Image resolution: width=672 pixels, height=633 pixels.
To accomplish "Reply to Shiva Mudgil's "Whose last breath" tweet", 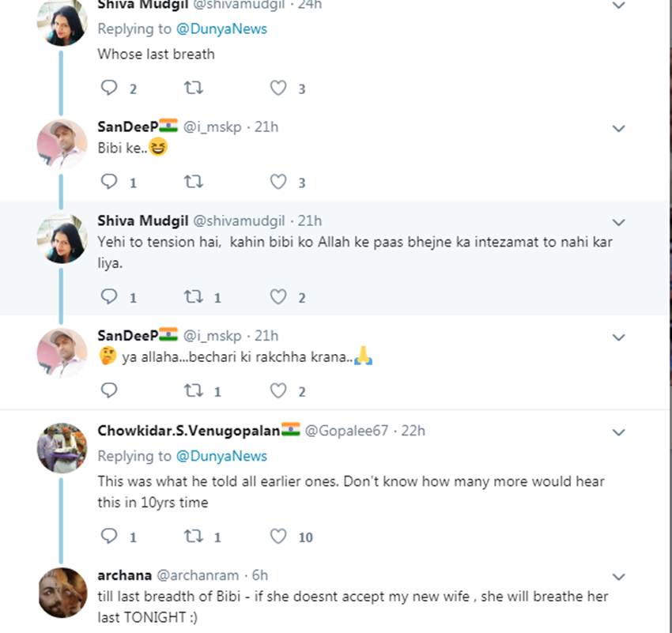I will pos(109,89).
